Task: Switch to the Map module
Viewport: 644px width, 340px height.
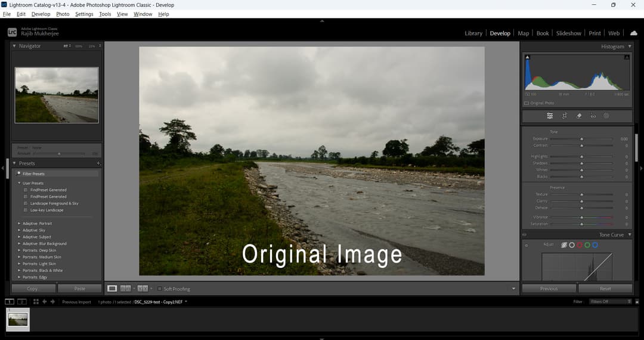Action: point(524,33)
